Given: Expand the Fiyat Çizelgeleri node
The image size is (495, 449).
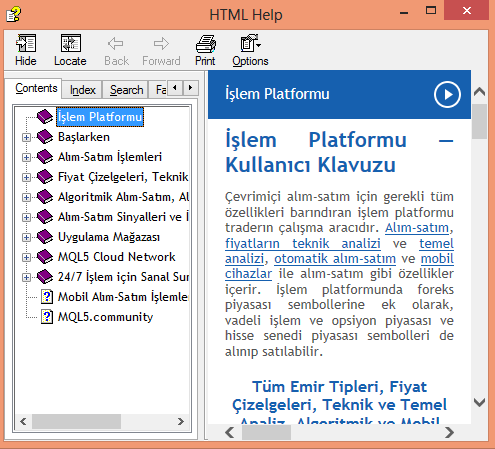Looking at the screenshot, I should click(26, 177).
